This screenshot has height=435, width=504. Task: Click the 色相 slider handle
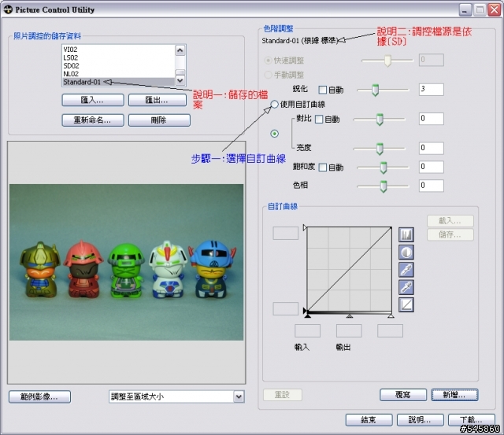(384, 186)
